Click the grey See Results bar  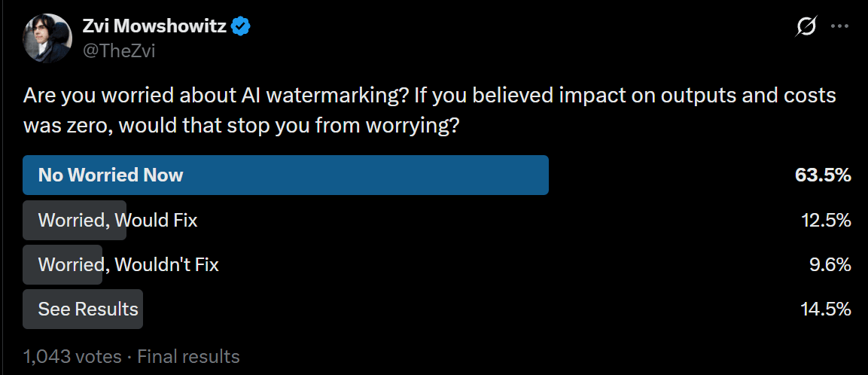click(x=83, y=309)
